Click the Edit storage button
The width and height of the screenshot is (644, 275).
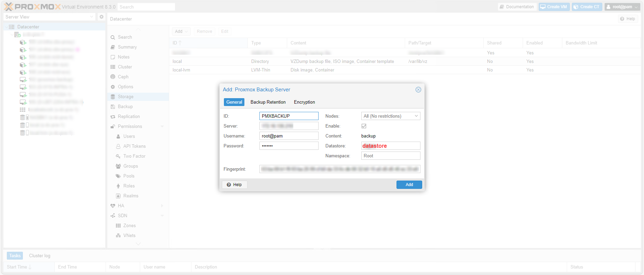[x=225, y=31]
